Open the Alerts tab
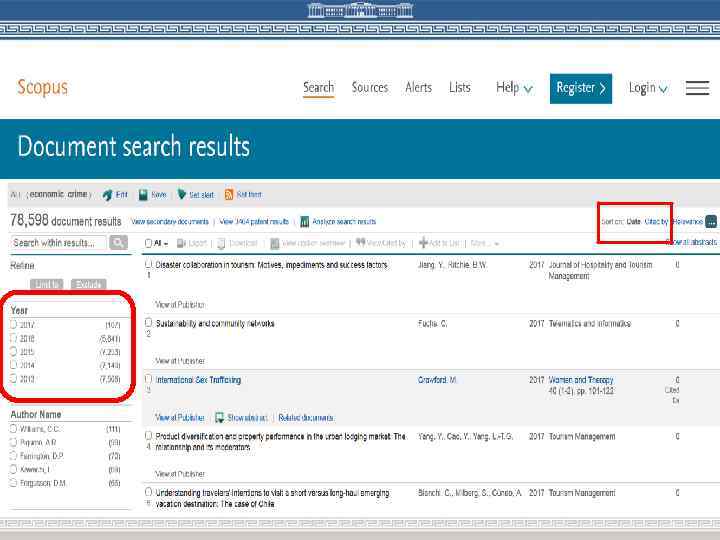 pyautogui.click(x=418, y=87)
